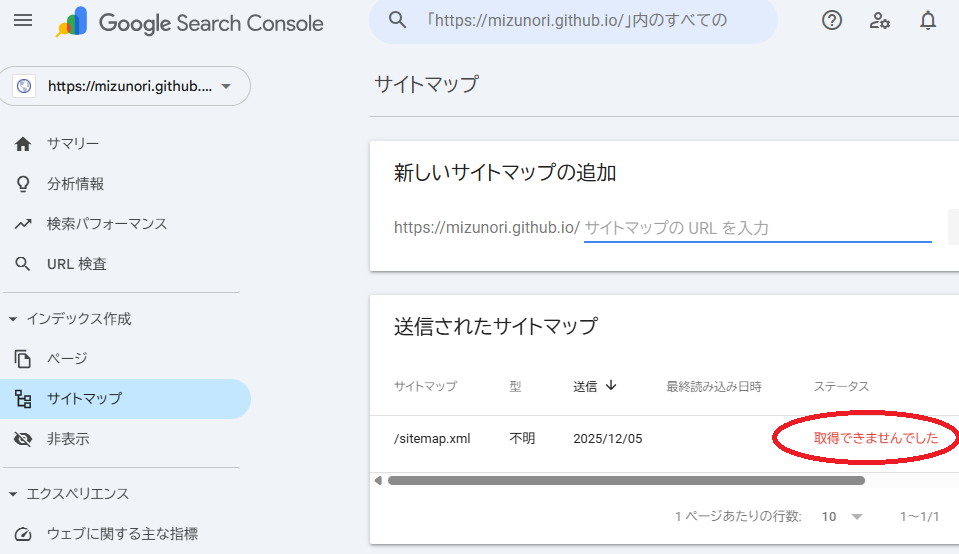Click the https://mizunori.github.io/ URL prefix text
The image size is (959, 554).
486,228
